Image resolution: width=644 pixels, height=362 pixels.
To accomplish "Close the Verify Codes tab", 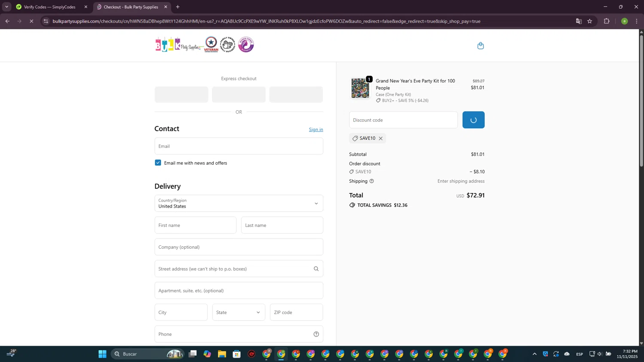I will pyautogui.click(x=86, y=7).
